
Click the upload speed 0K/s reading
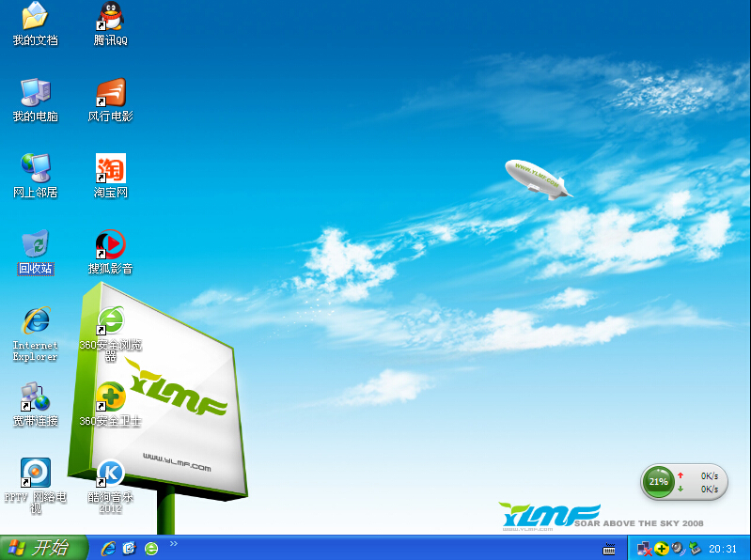pos(710,475)
